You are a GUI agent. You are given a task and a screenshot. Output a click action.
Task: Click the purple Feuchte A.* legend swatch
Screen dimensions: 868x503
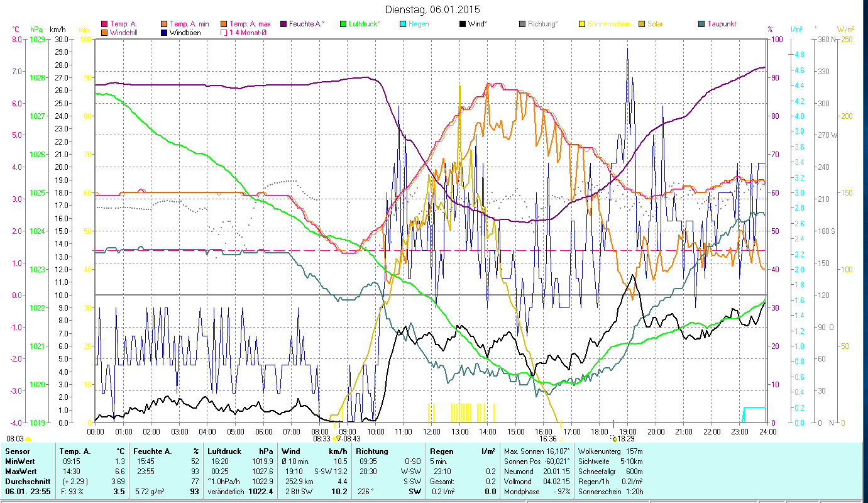[283, 24]
